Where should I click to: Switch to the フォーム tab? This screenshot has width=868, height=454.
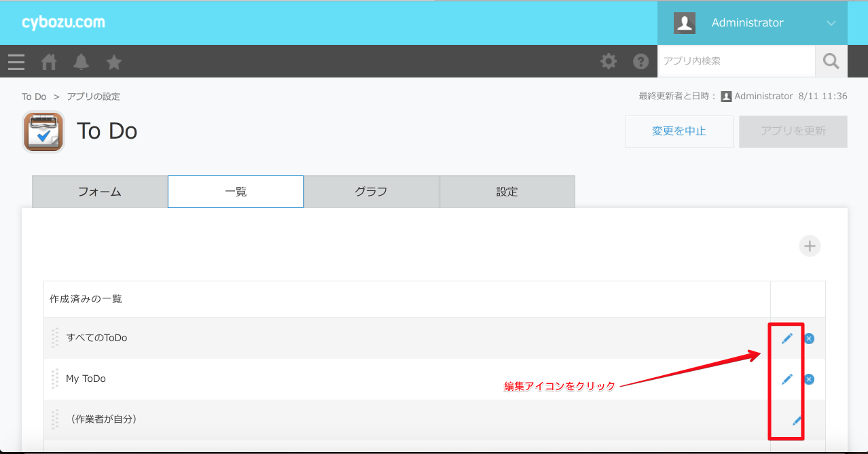99,192
